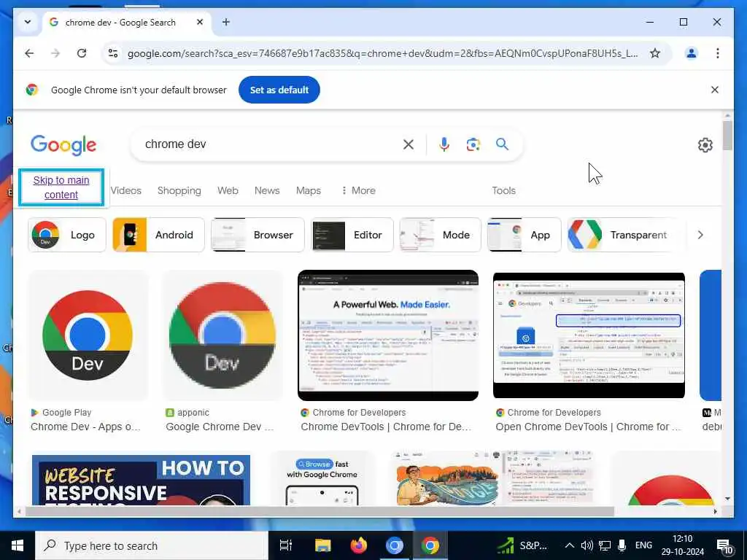The height and width of the screenshot is (560, 747).
Task: Open the Chrome profile avatar icon
Action: pyautogui.click(x=692, y=53)
